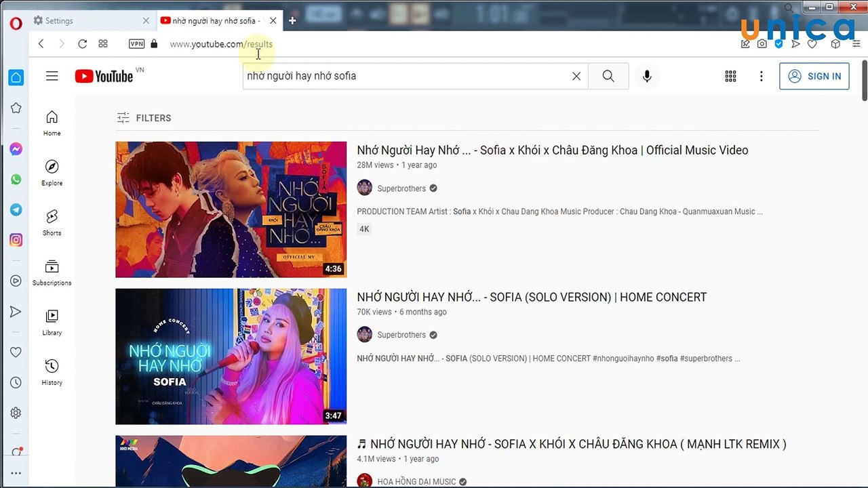Select Home in YouTube sidebar
The width and height of the screenshot is (868, 488).
(52, 123)
